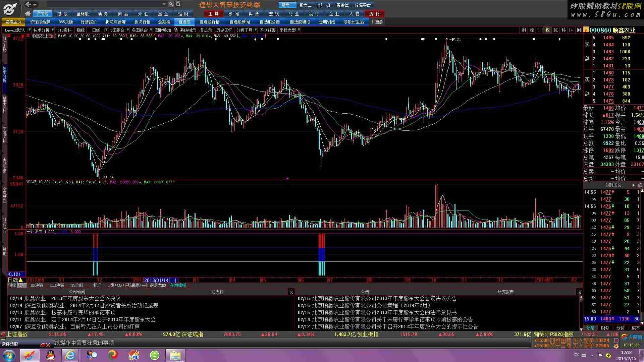
Task: Click the 历史回忆 button
Action: click(x=224, y=30)
